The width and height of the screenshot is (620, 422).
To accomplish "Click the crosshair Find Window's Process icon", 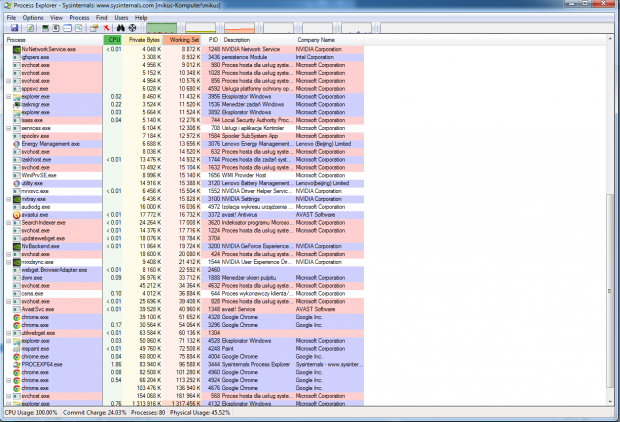I will click(132, 28).
